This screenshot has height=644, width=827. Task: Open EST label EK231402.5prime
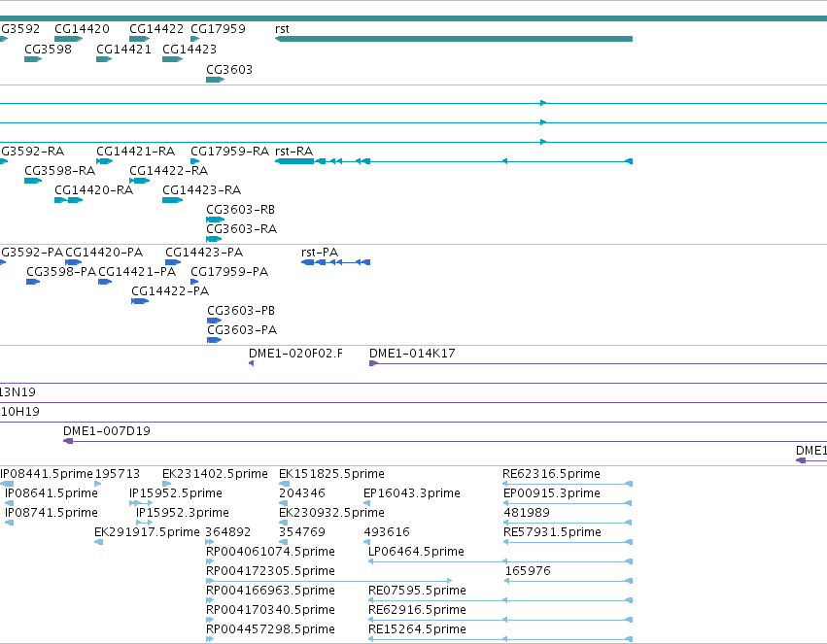215,474
